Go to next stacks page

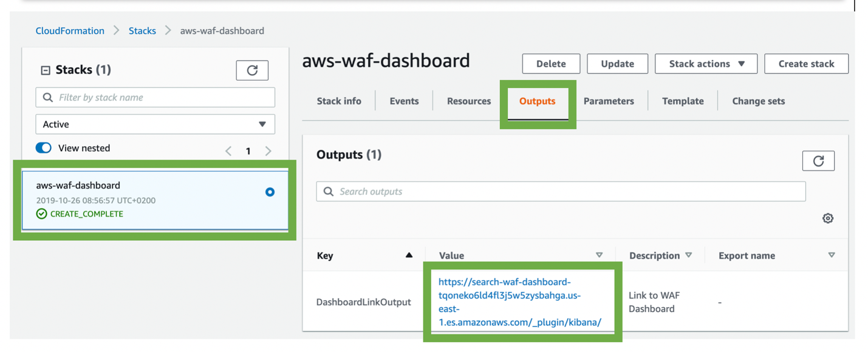(x=268, y=151)
